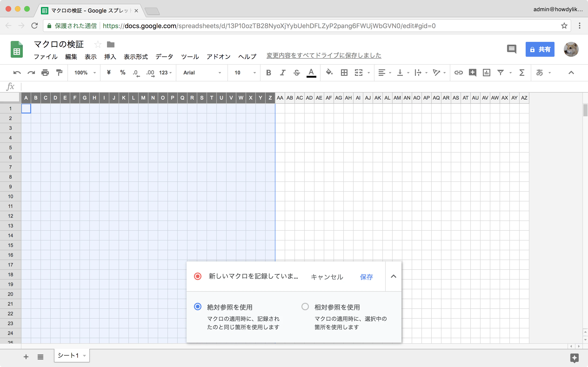Collapse the macro recording panel chevron
This screenshot has height=367, width=588.
pyautogui.click(x=393, y=277)
